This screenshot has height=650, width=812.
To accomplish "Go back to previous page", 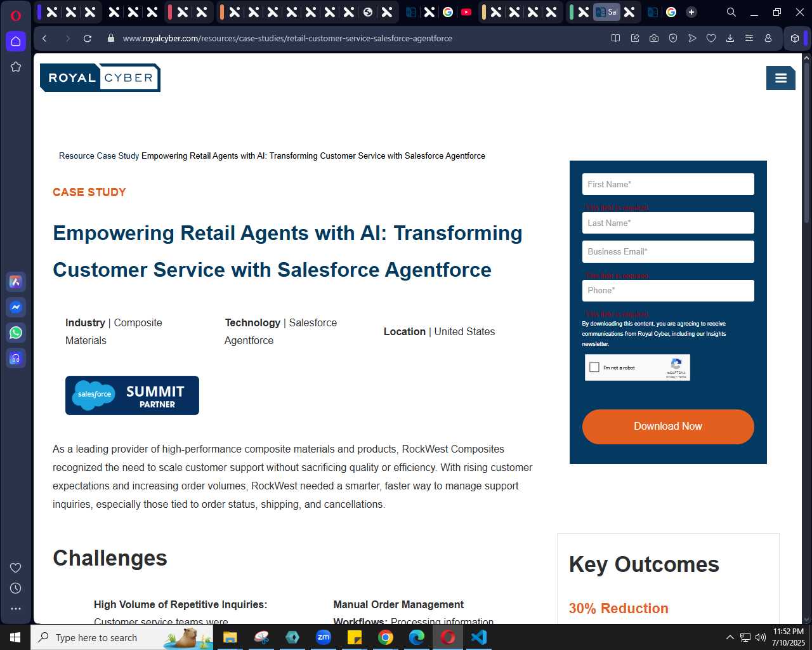I will (x=44, y=38).
